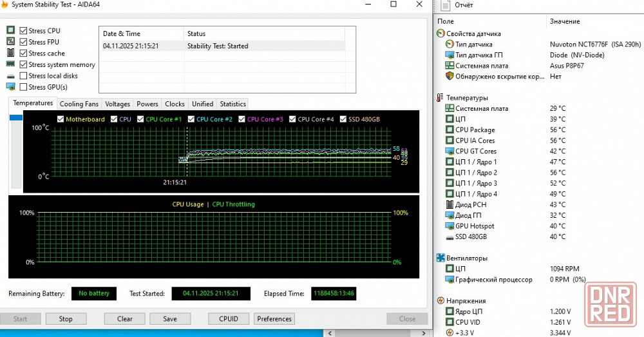Click the report horizontal scrollbar right arrow
Image resolution: width=644 pixels, height=337 pixels.
coord(424,333)
